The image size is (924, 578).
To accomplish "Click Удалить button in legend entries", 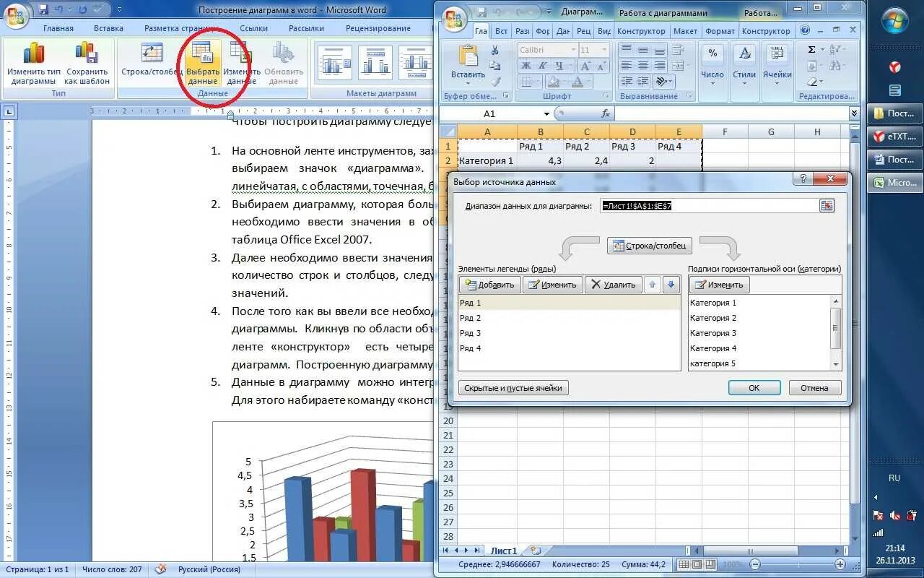I will click(x=613, y=285).
